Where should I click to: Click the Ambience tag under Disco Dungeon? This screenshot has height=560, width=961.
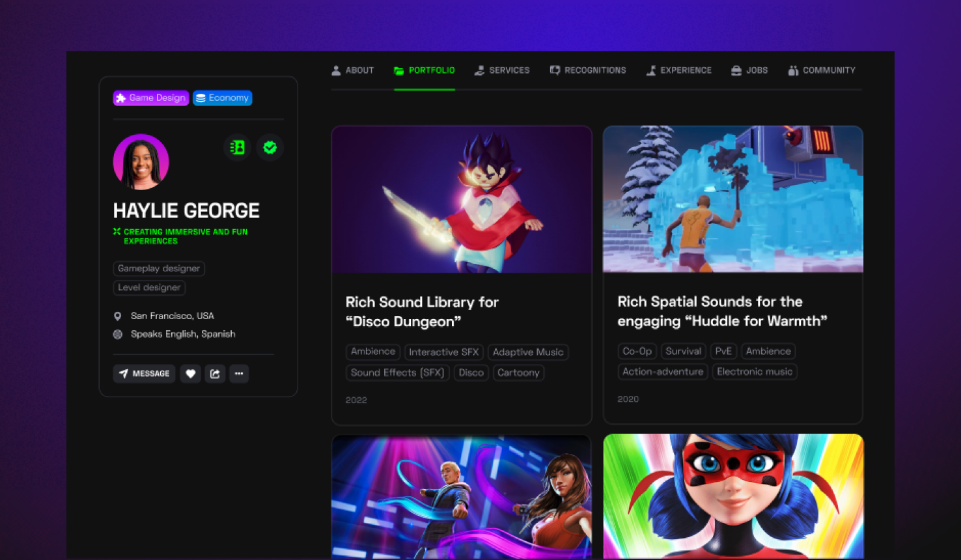pos(373,352)
